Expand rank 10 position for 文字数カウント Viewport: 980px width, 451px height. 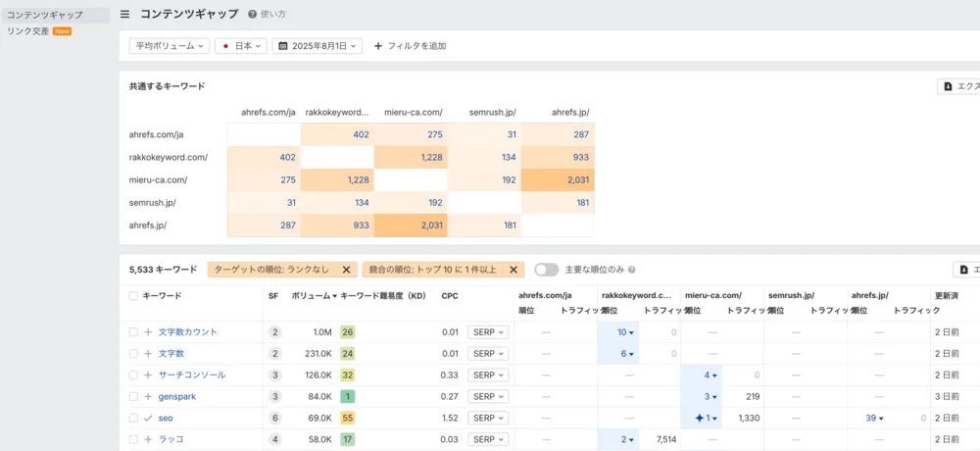tap(625, 332)
